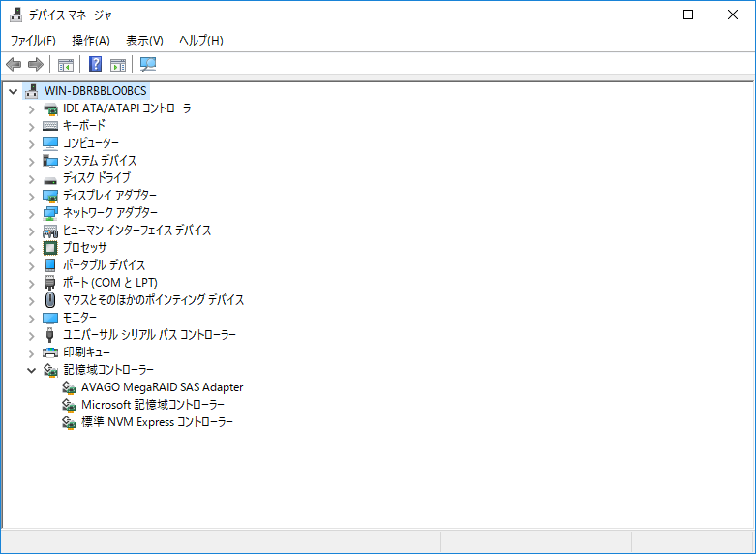Click the ネットワーク アダプター category icon
The image size is (756, 554).
tap(50, 213)
